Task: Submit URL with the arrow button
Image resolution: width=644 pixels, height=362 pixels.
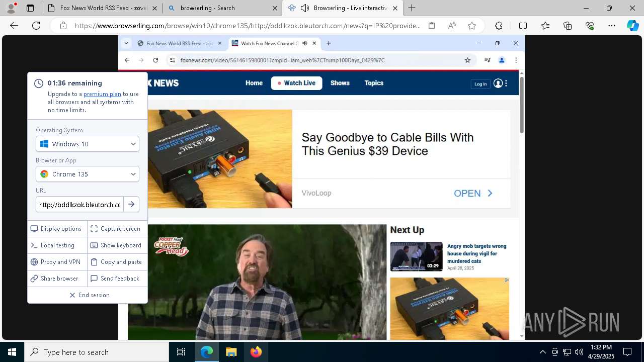Action: pyautogui.click(x=131, y=204)
